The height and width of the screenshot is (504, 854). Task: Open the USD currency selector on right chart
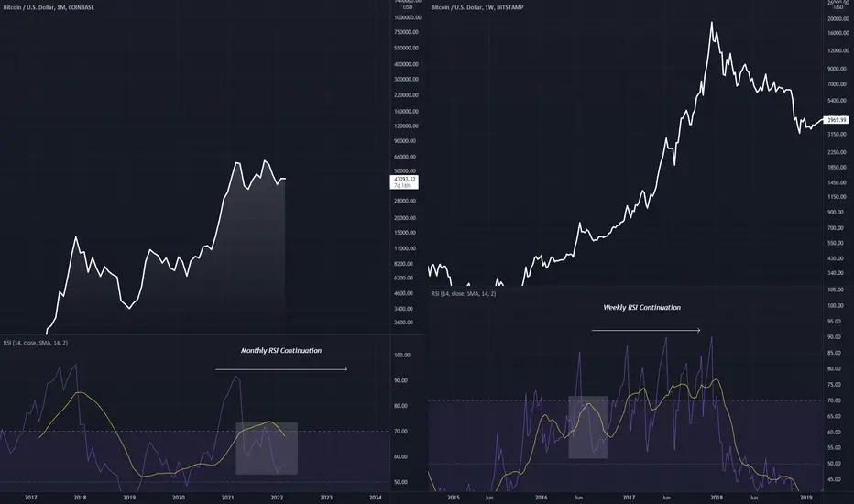(838, 7)
